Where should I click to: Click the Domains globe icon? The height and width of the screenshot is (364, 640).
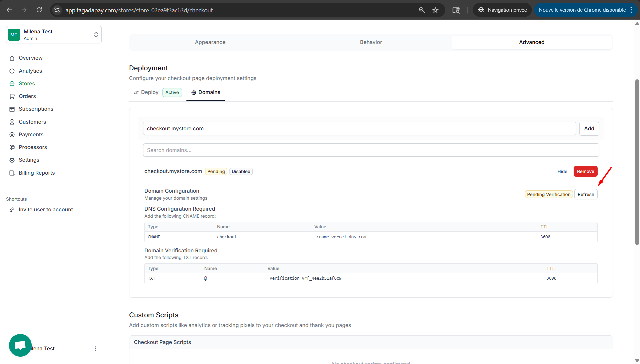(x=194, y=93)
